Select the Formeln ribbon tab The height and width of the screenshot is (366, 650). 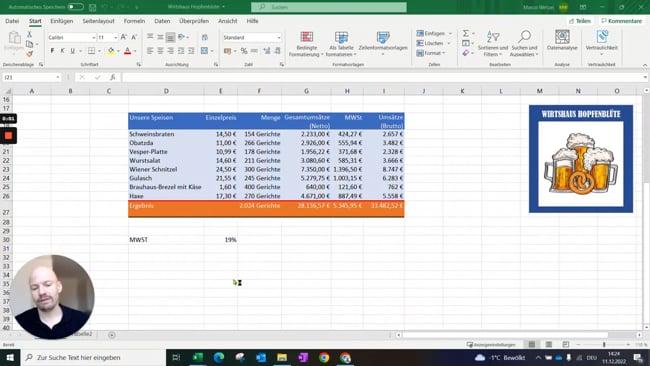tap(134, 21)
